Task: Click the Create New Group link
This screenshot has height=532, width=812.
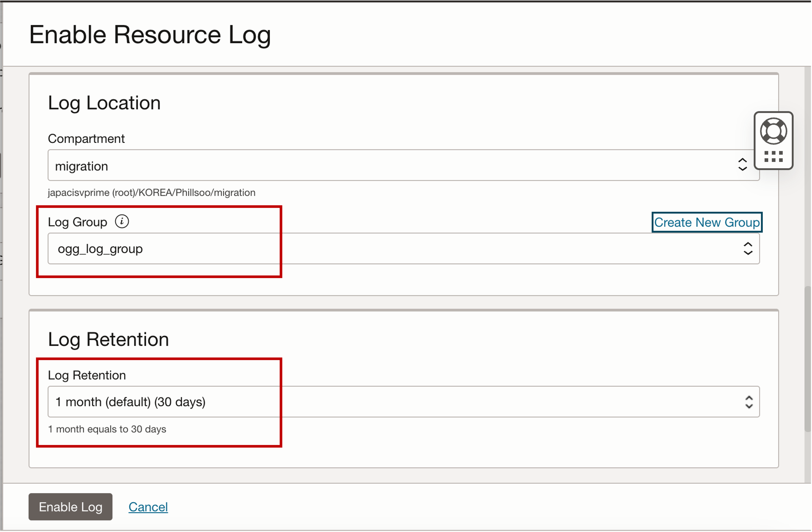Action: coord(706,222)
